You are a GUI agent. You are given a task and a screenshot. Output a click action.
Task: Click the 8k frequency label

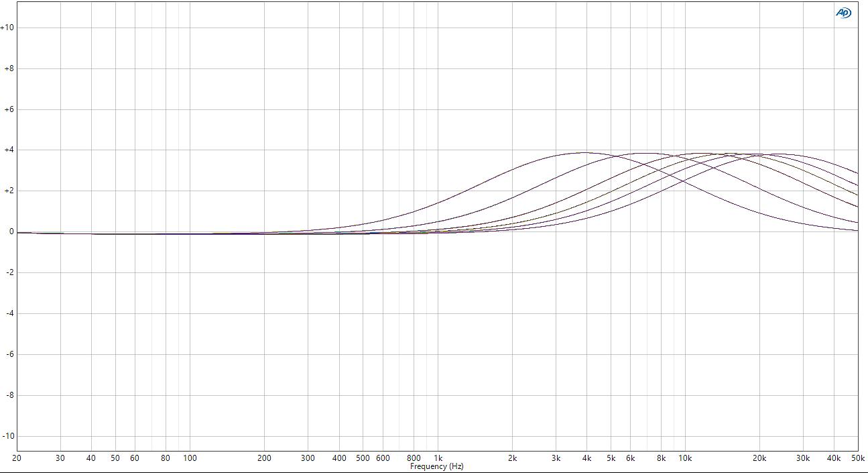click(x=661, y=458)
